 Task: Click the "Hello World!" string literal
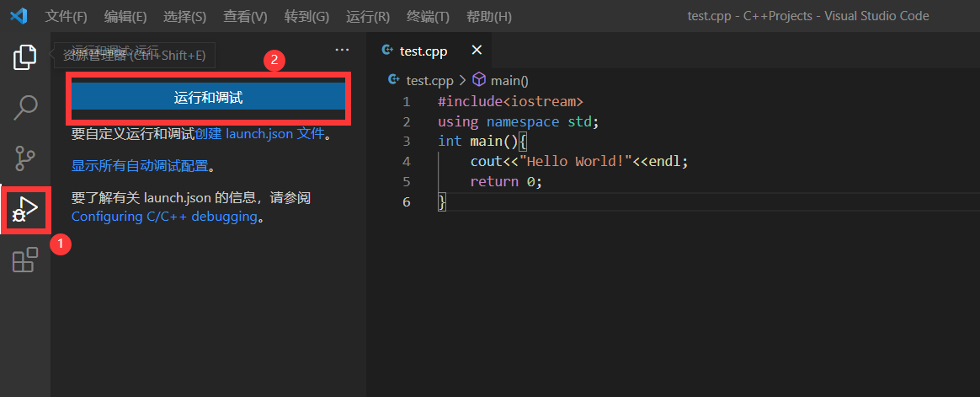pyautogui.click(x=576, y=162)
